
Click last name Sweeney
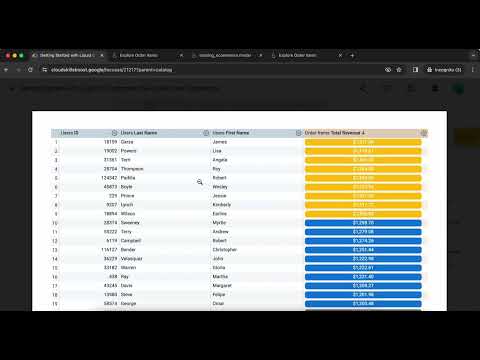[x=130, y=223]
